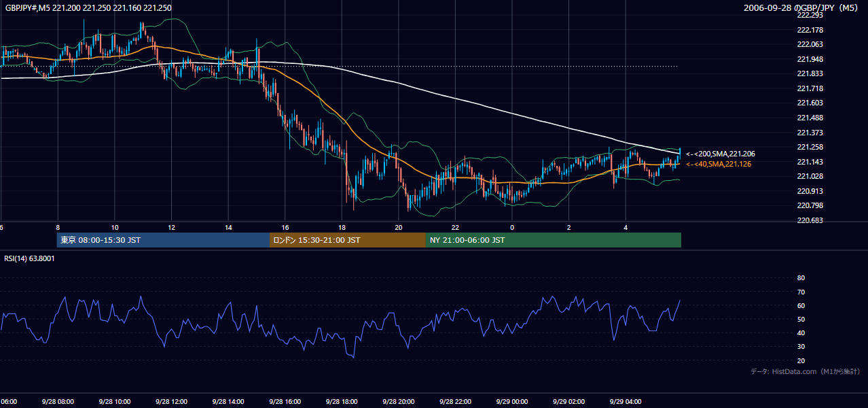Click the 9/29 04:00 time axis label

(626, 401)
